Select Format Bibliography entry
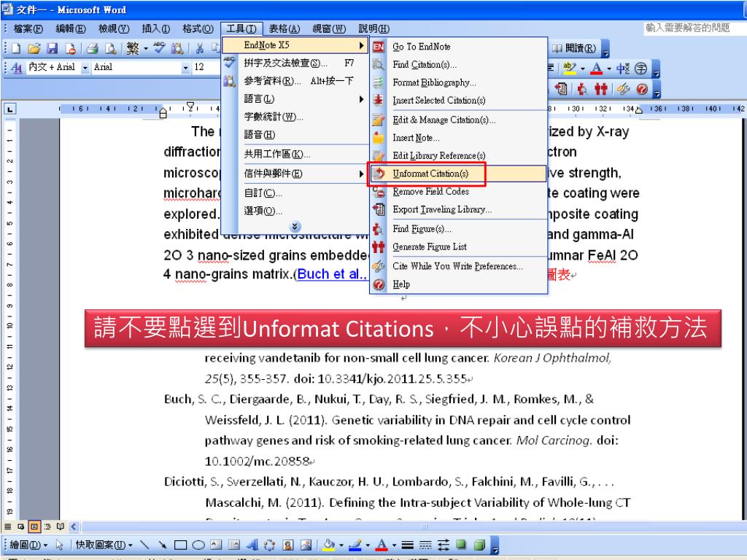 tap(459, 83)
